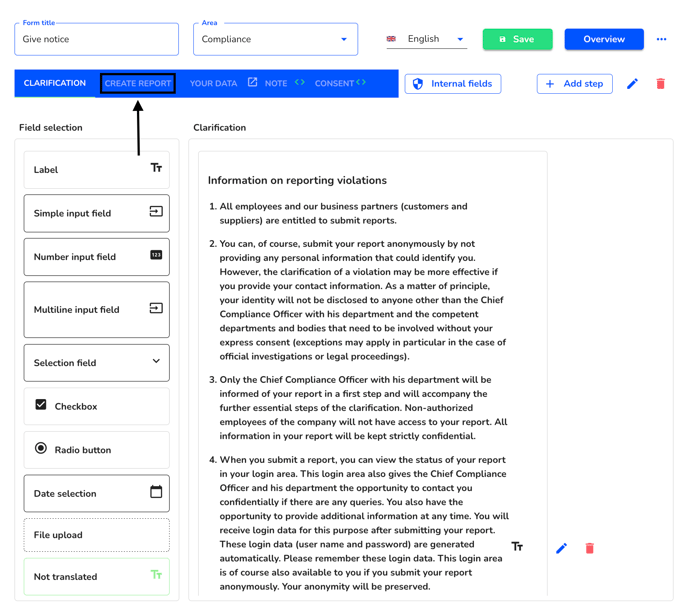Click the Add step button
This screenshot has height=616, width=688.
pyautogui.click(x=574, y=84)
